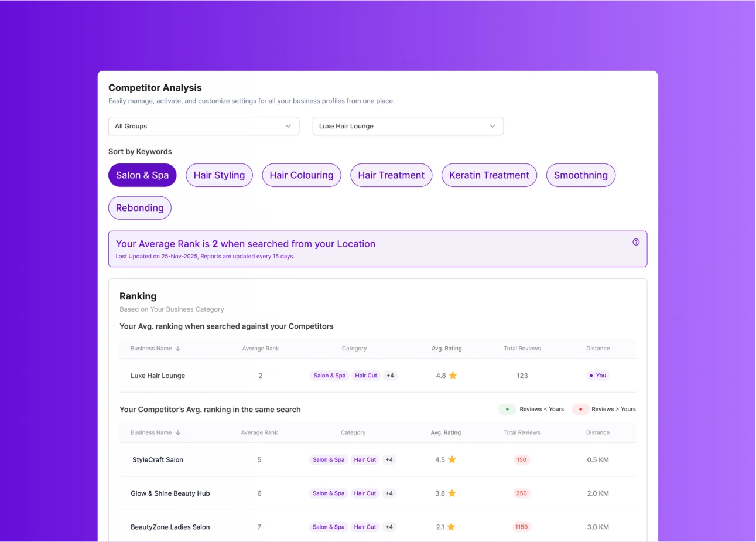Screen dimensions: 756x542
Task: Click the help icon in the Average Rank banner
Action: pos(636,242)
